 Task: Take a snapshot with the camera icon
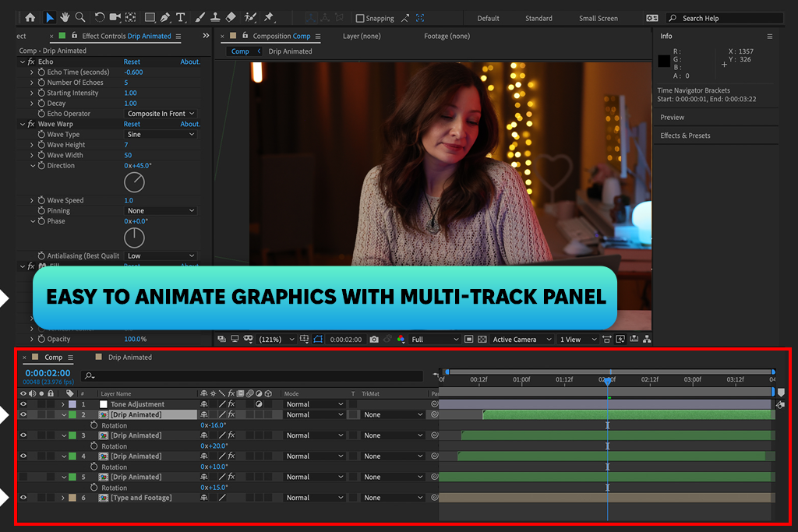[374, 340]
